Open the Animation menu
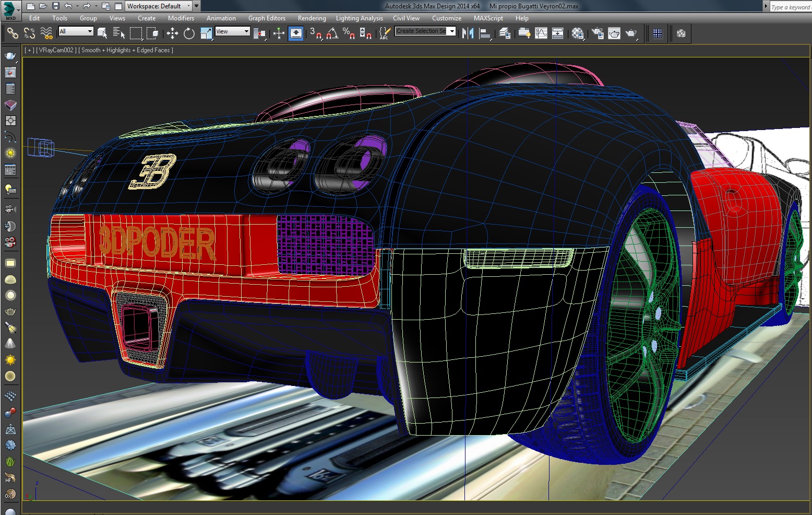The image size is (812, 515). coord(221,18)
